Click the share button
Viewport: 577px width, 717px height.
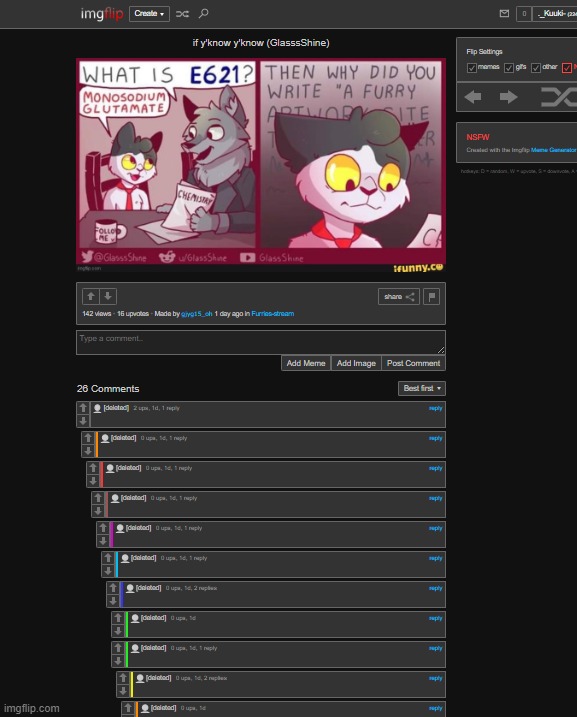pos(399,297)
